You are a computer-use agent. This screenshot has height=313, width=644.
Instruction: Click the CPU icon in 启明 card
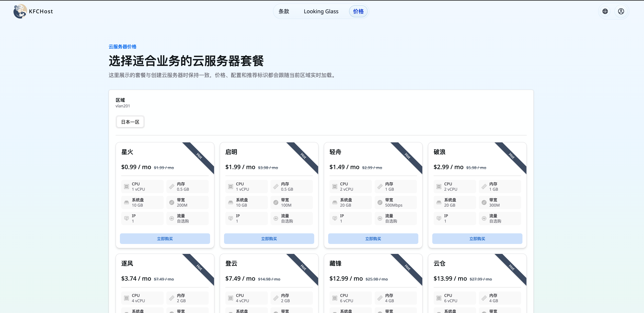(230, 187)
